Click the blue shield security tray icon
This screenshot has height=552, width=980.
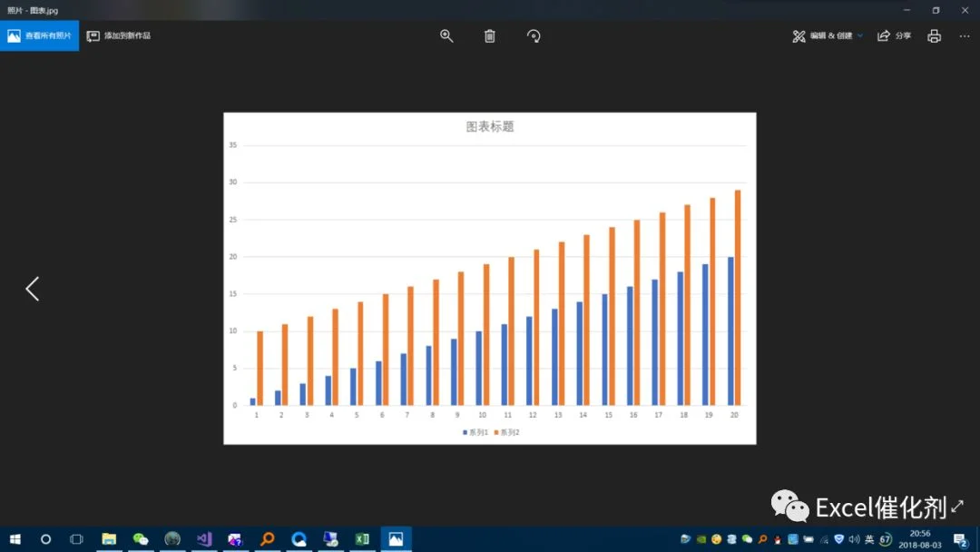click(x=838, y=539)
